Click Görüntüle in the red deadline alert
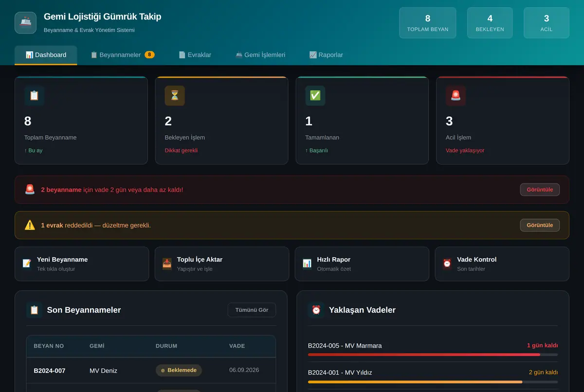The image size is (584, 392). [540, 190]
